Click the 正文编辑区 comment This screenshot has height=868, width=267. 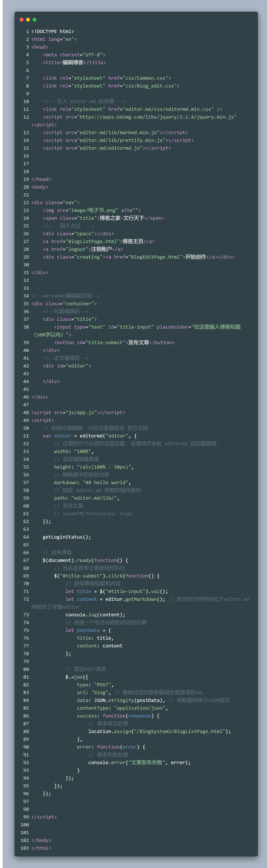coord(65,358)
